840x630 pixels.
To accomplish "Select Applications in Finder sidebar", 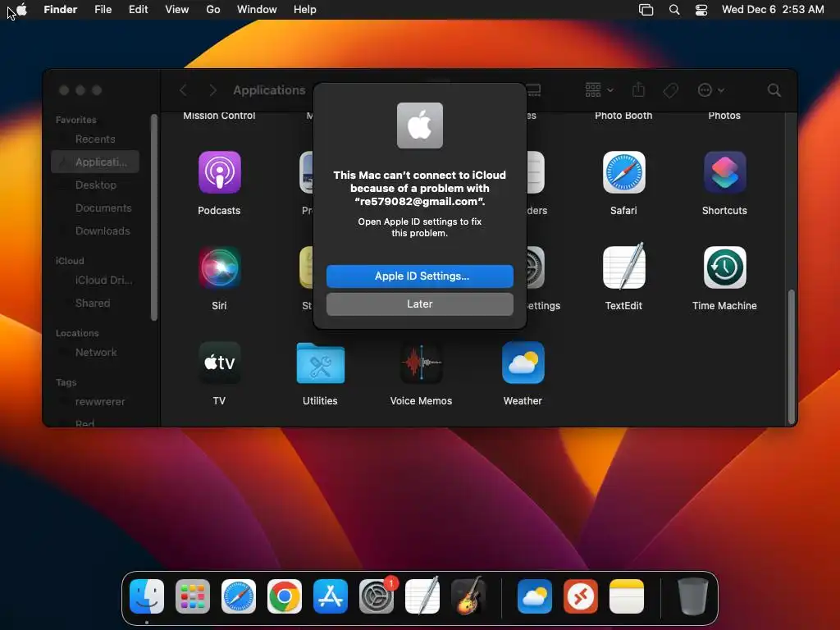I will coord(95,162).
